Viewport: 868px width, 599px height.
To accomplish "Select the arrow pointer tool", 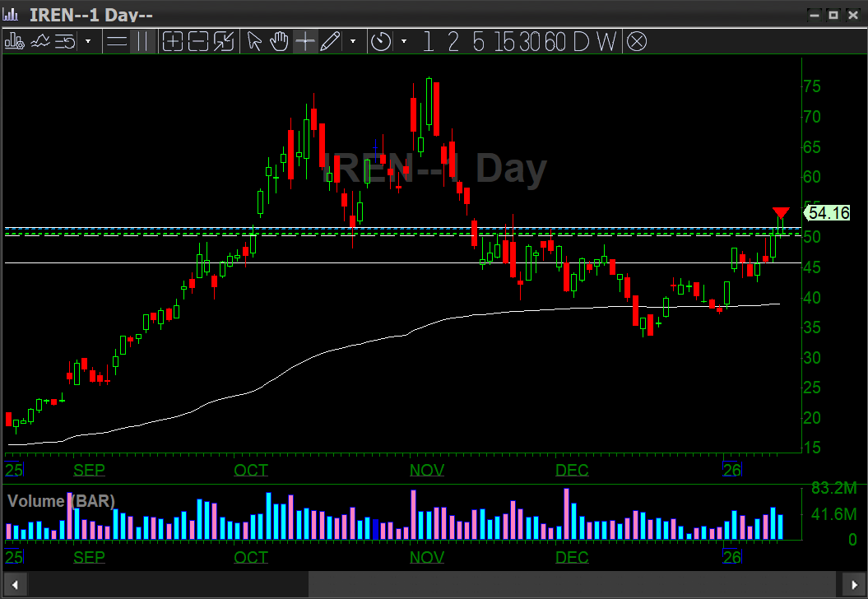I will [x=254, y=41].
